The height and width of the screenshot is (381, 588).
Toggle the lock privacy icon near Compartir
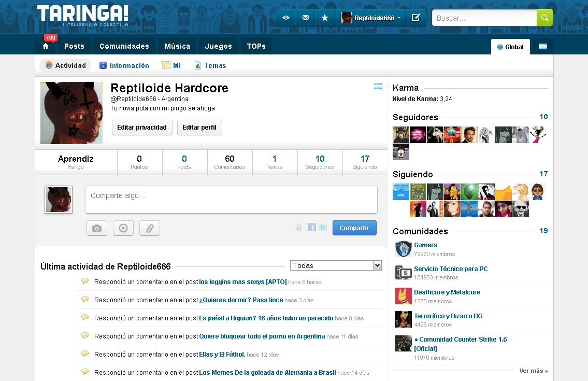[x=299, y=227]
